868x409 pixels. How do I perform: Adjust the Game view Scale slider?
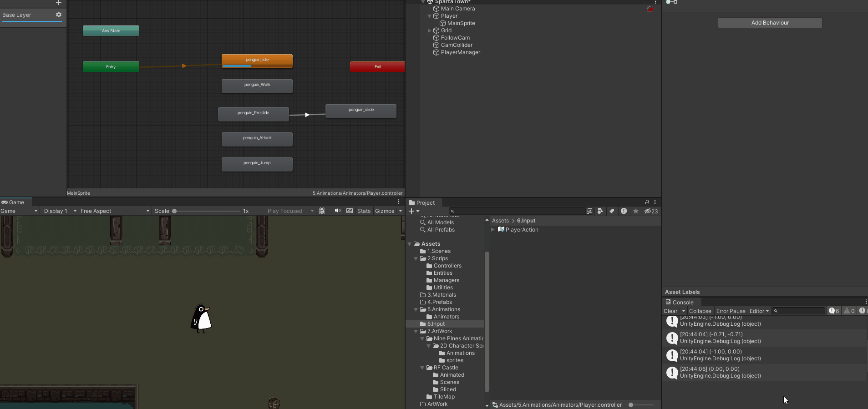(x=207, y=211)
